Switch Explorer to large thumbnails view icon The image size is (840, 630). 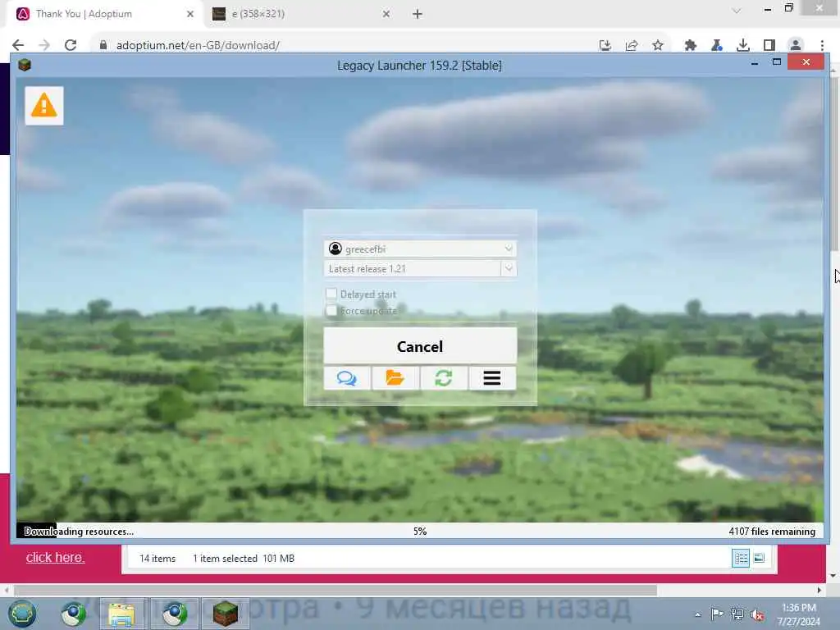click(759, 558)
